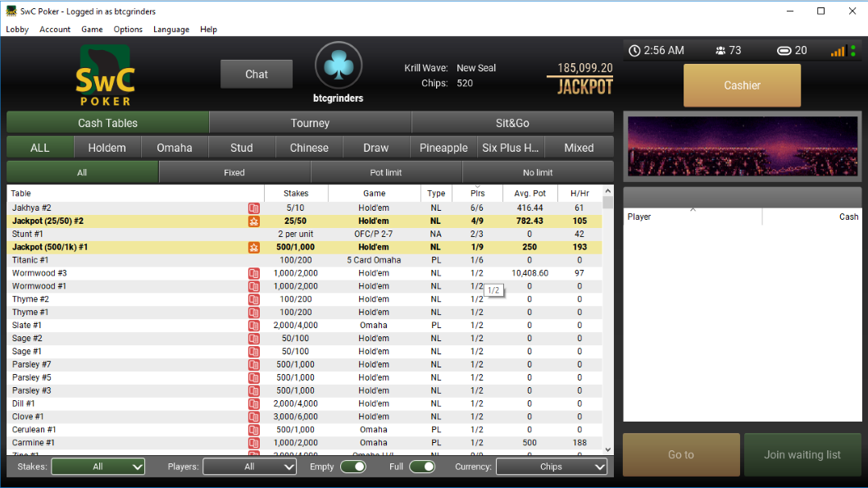
Task: Click the clock icon beside 2:56 AM
Action: point(634,50)
